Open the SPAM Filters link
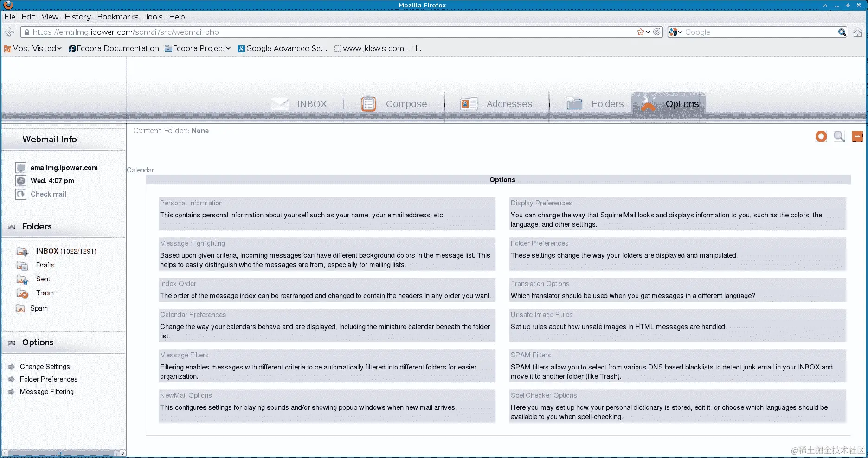 [531, 355]
